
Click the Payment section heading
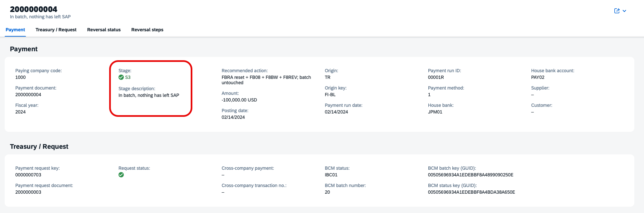(24, 49)
